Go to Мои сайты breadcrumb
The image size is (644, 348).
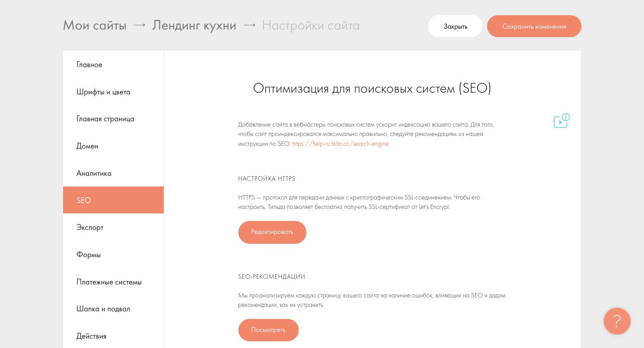pos(95,25)
